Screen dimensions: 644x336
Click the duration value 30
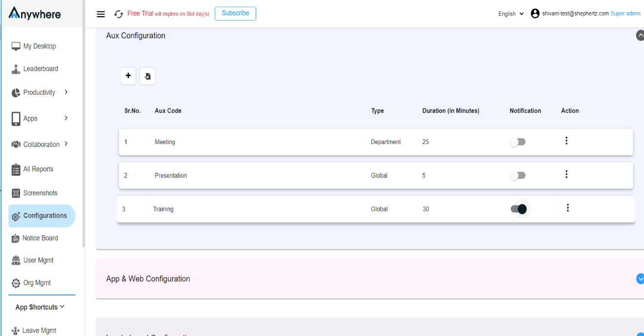pyautogui.click(x=426, y=209)
